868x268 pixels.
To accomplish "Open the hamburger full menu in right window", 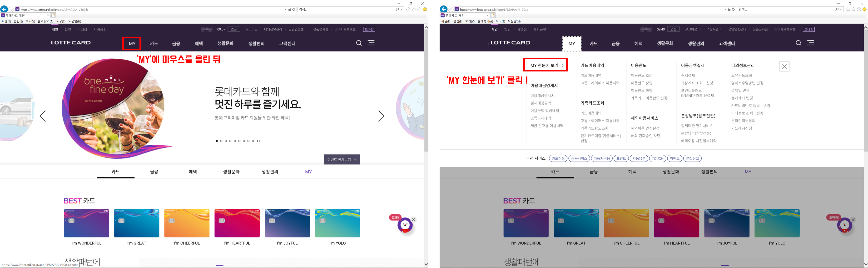I will click(810, 43).
